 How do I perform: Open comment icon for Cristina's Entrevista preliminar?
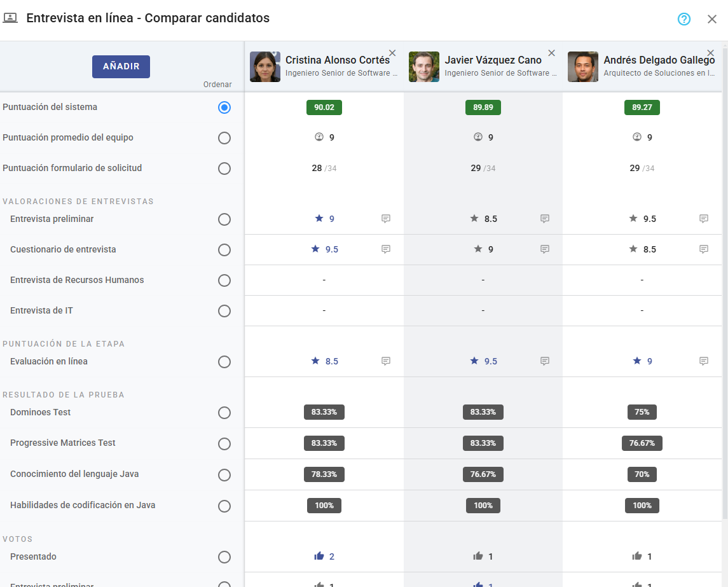pos(386,219)
